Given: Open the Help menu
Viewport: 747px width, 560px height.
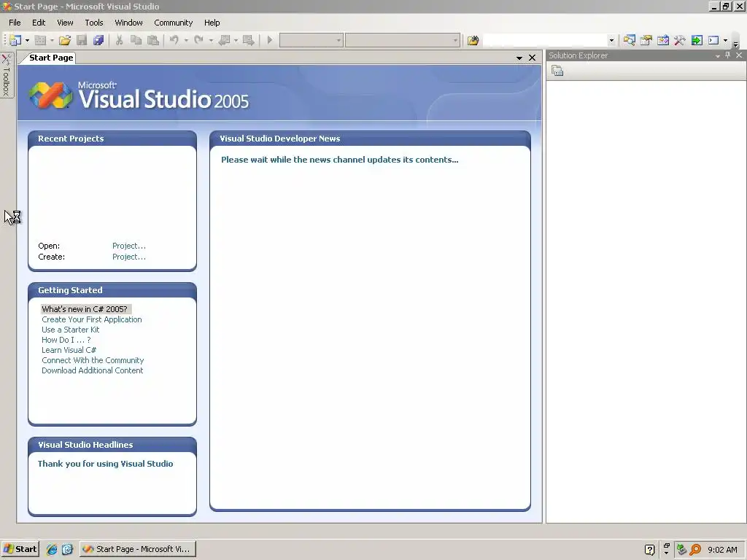Looking at the screenshot, I should [x=212, y=23].
